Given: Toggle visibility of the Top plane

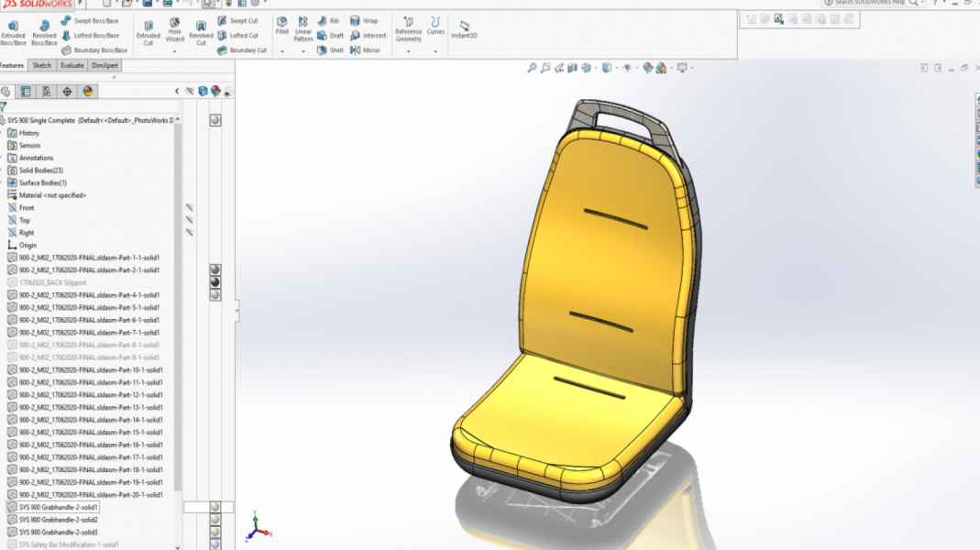Looking at the screenshot, I should click(189, 220).
